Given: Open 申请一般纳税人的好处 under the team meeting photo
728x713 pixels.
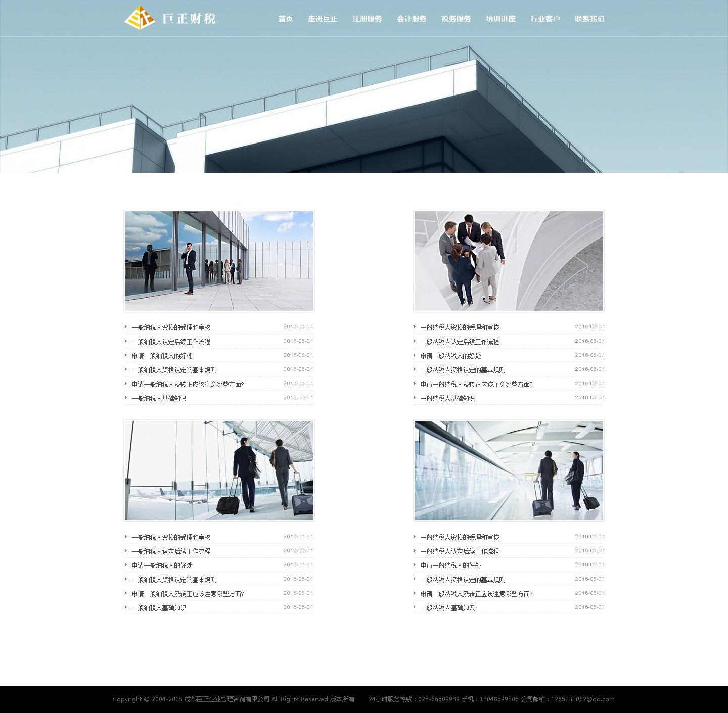Looking at the screenshot, I should click(450, 356).
